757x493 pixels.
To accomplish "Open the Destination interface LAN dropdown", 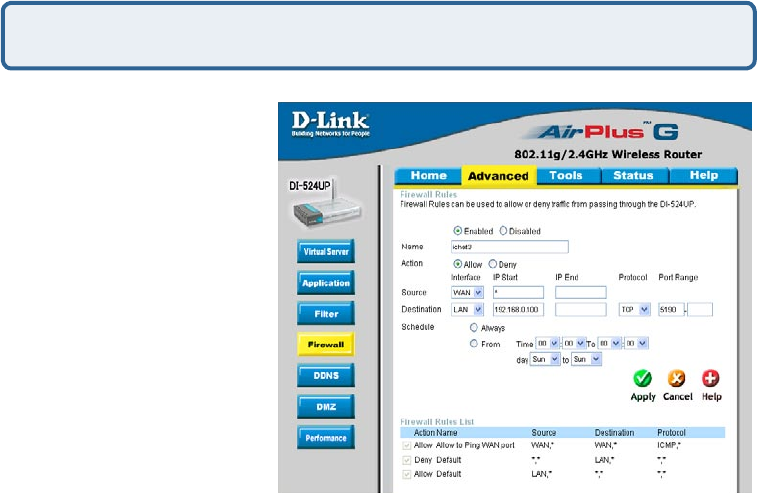I will point(467,310).
